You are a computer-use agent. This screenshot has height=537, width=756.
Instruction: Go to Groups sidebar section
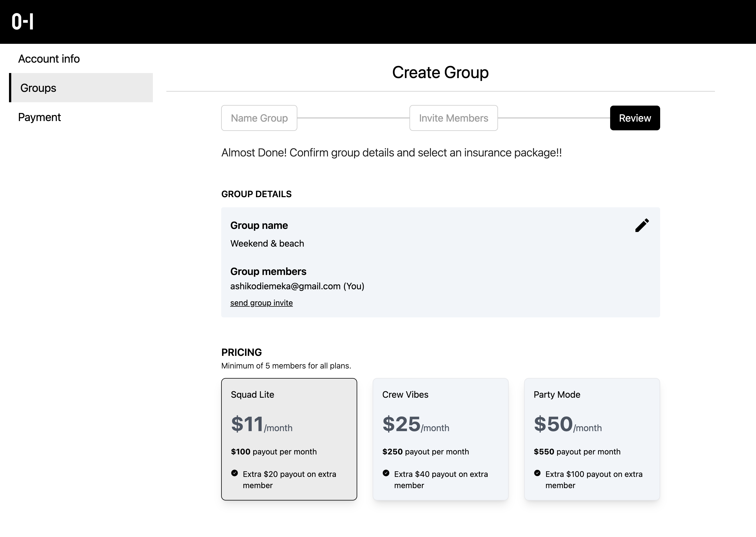point(39,88)
